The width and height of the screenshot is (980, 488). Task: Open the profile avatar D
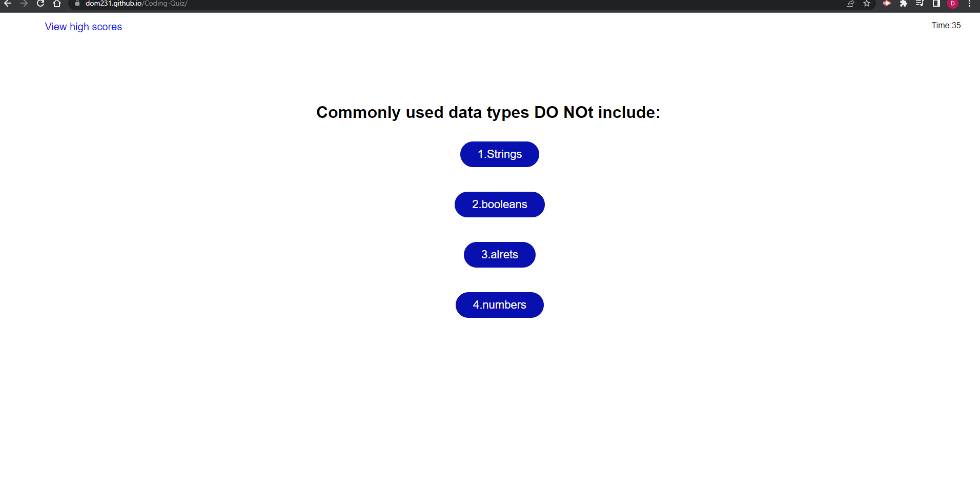pyautogui.click(x=953, y=4)
